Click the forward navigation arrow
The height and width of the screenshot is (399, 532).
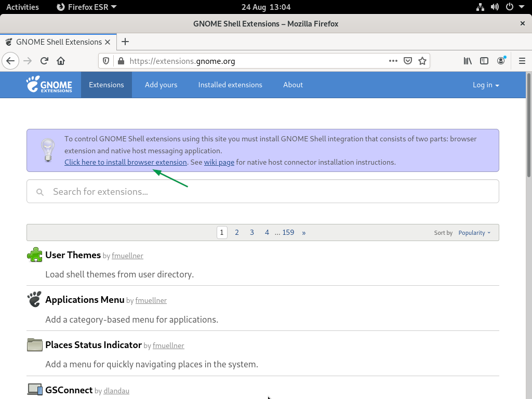point(28,61)
